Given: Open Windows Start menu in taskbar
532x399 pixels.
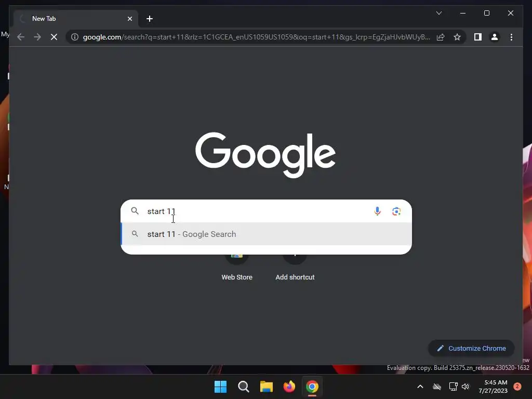Looking at the screenshot, I should tap(220, 387).
